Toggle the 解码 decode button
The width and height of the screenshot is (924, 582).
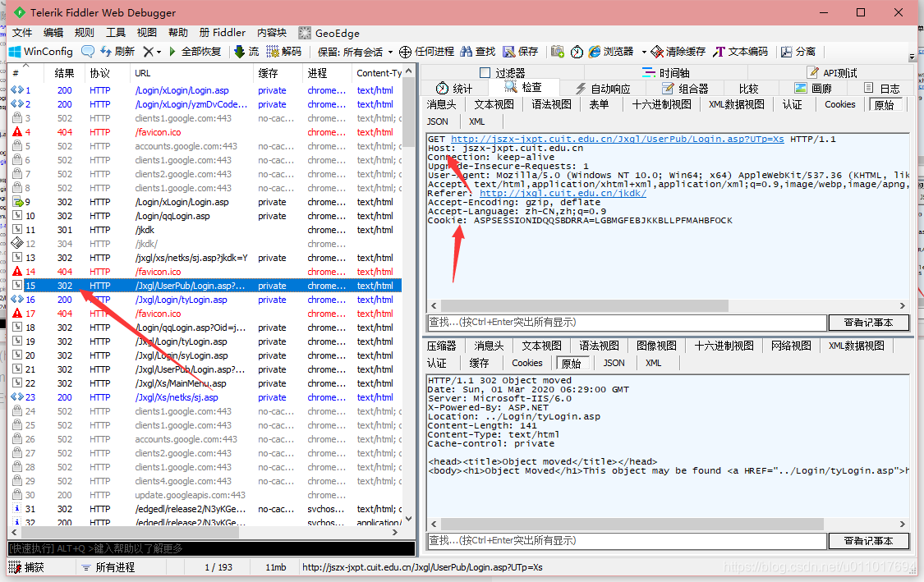284,52
